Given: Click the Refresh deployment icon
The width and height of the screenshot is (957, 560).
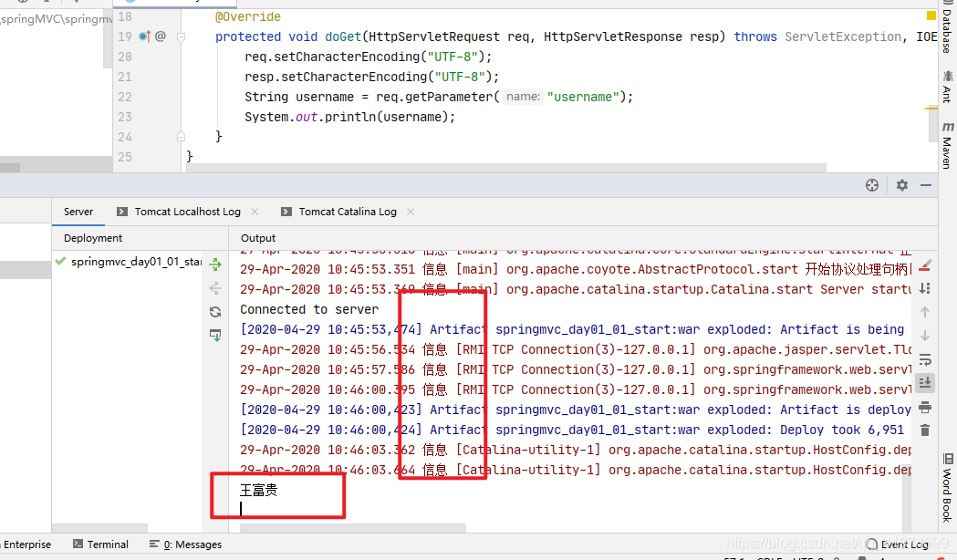Looking at the screenshot, I should pyautogui.click(x=214, y=312).
